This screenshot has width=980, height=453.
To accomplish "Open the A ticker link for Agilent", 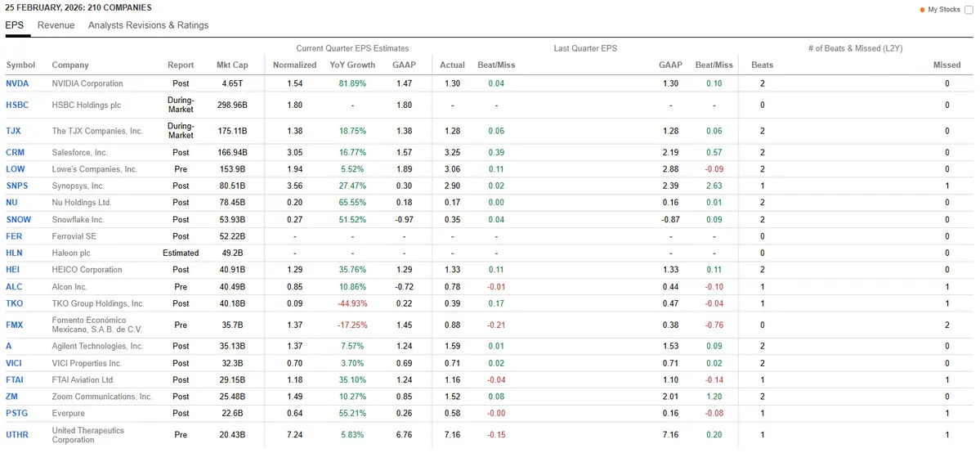I will (9, 346).
